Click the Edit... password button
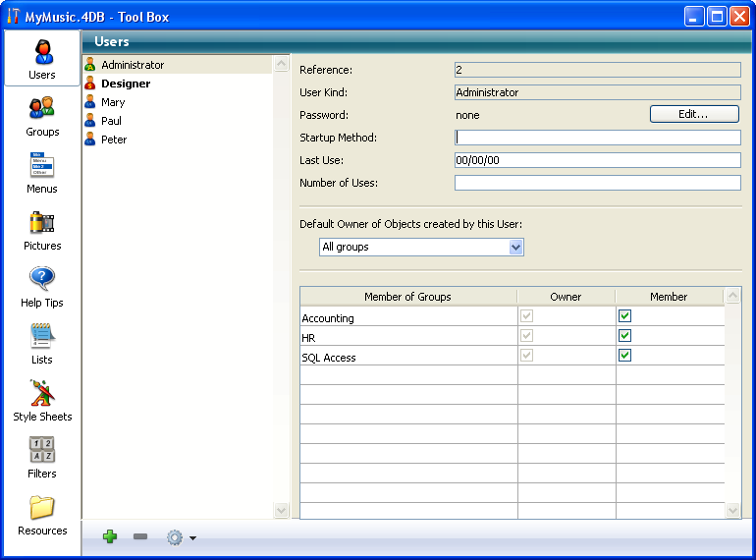 tap(694, 114)
